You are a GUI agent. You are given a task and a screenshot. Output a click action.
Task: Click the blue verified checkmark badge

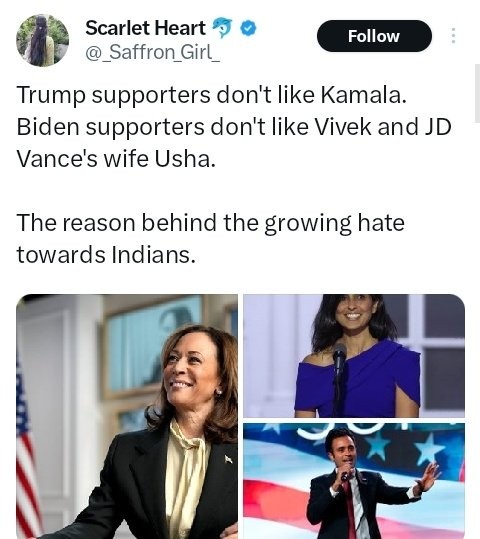(248, 28)
